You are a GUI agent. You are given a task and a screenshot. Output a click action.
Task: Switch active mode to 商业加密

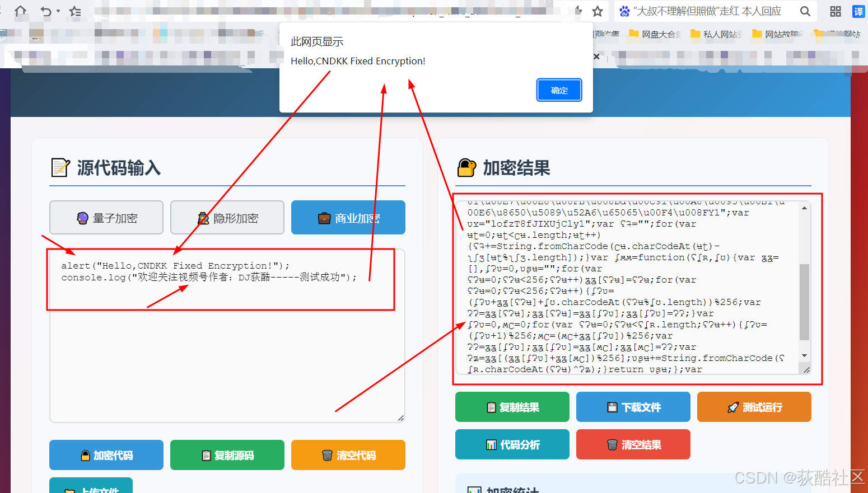pos(348,218)
